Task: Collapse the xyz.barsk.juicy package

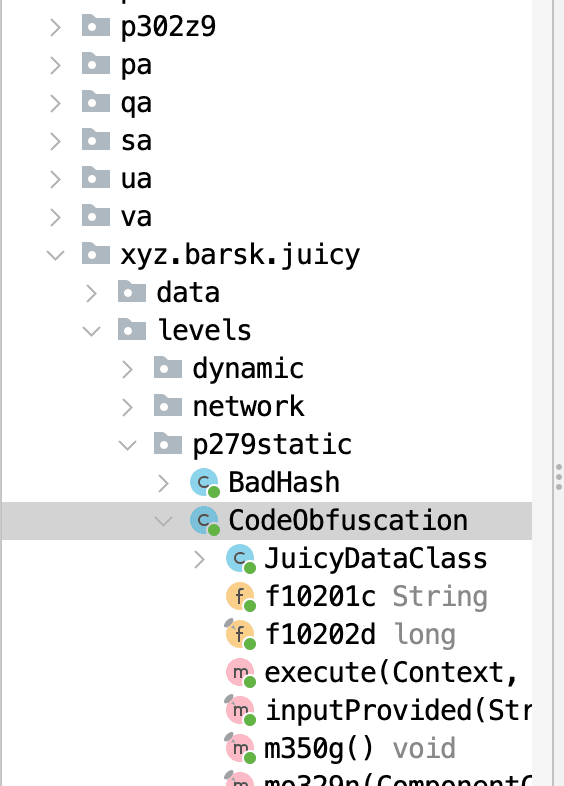Action: (56, 255)
